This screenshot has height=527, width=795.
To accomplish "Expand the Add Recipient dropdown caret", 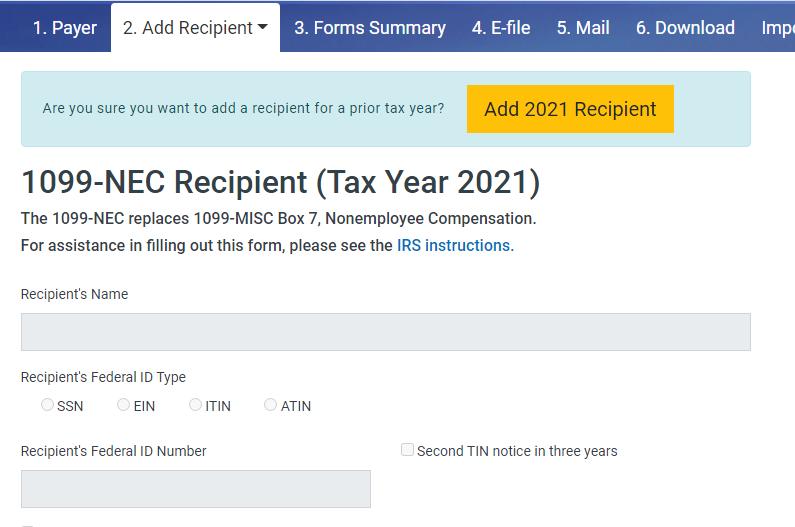I will click(x=263, y=28).
